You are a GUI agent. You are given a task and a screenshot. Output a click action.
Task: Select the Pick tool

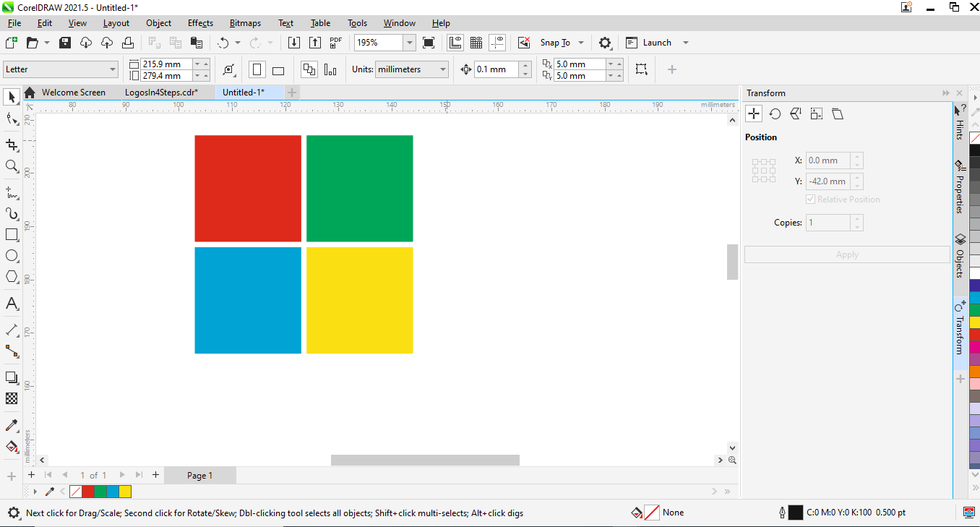click(x=12, y=97)
